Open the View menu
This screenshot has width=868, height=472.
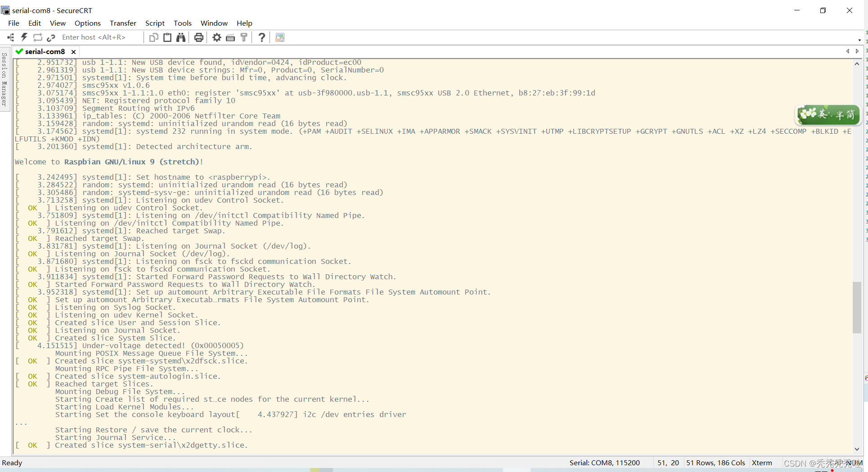(58, 23)
